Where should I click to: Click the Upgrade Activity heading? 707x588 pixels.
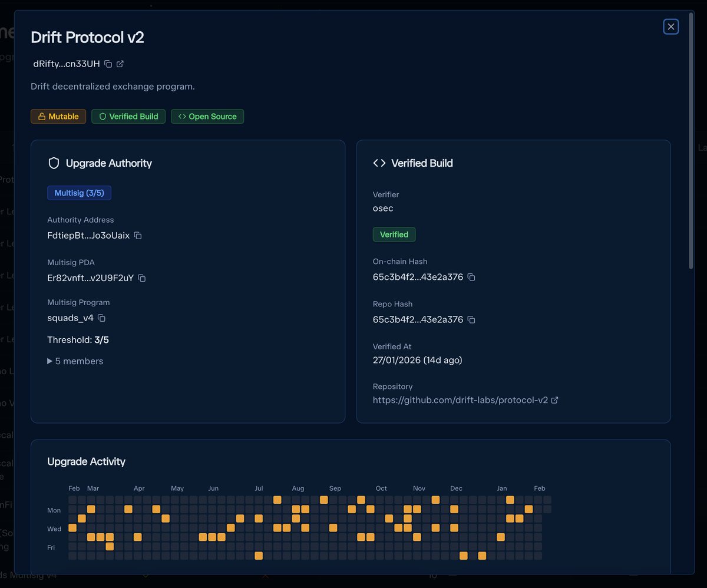tap(86, 461)
